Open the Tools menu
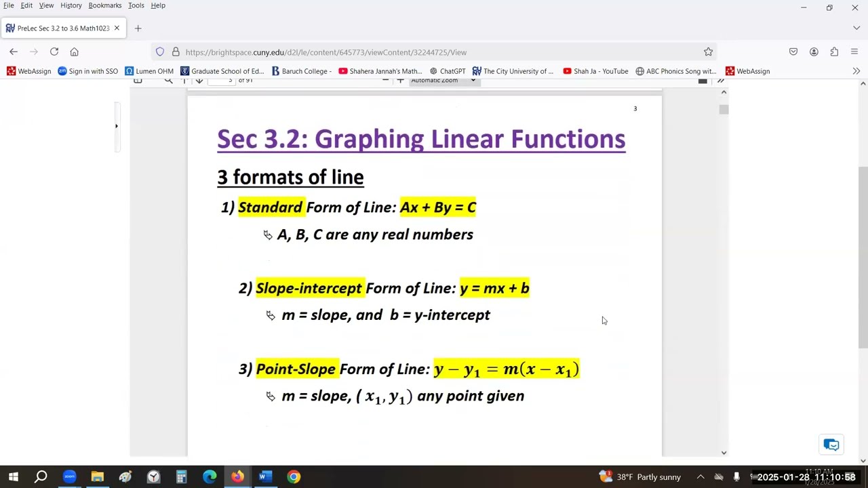 136,5
